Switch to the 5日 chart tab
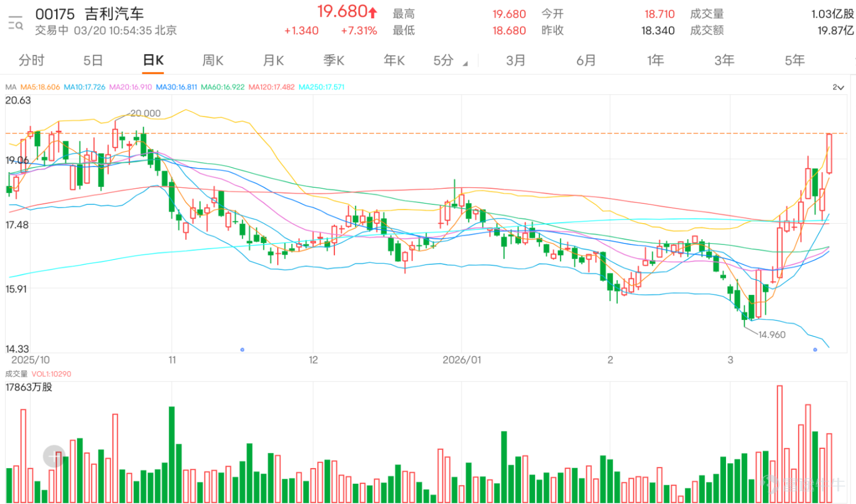856x504 pixels. pyautogui.click(x=93, y=60)
